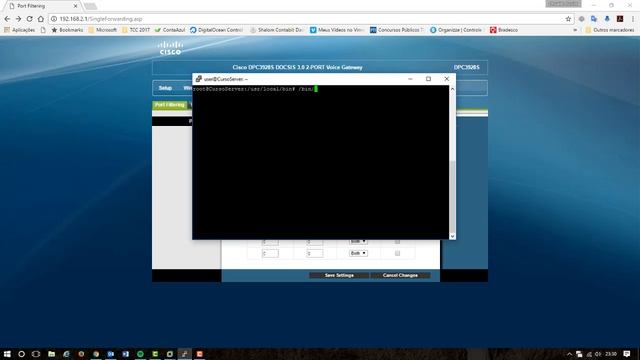Tick the partially hidden checkbox above last row
Screen dimensions: 640x360
click(x=397, y=242)
